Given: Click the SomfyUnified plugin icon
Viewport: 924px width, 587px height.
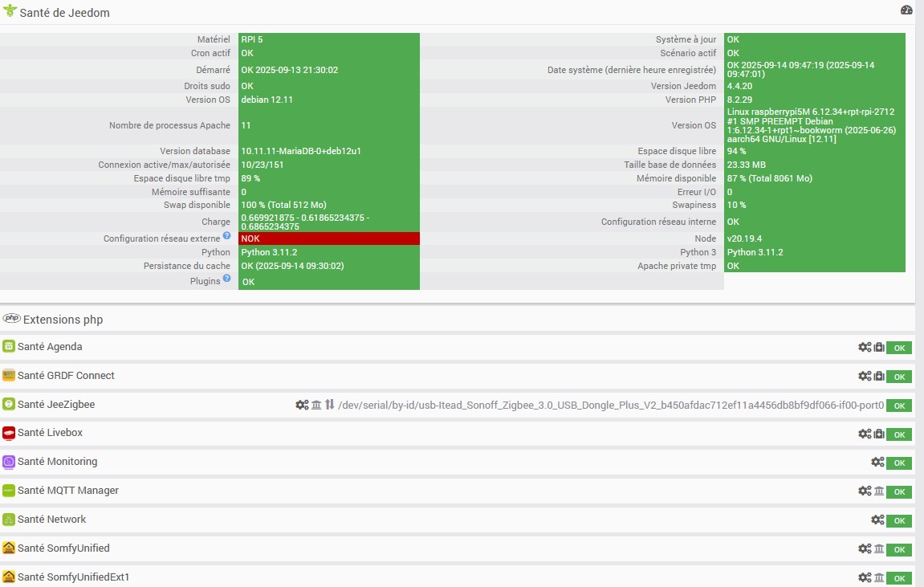Looking at the screenshot, I should (x=8, y=548).
